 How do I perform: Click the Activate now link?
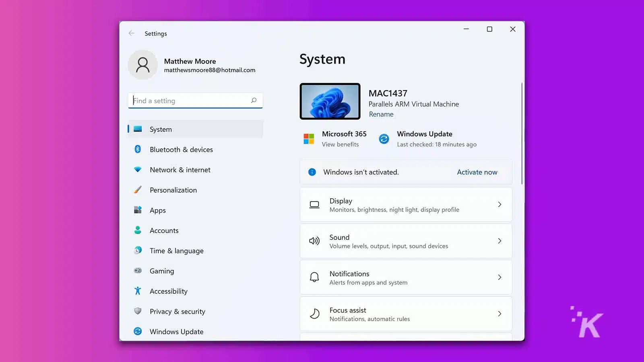tap(477, 172)
